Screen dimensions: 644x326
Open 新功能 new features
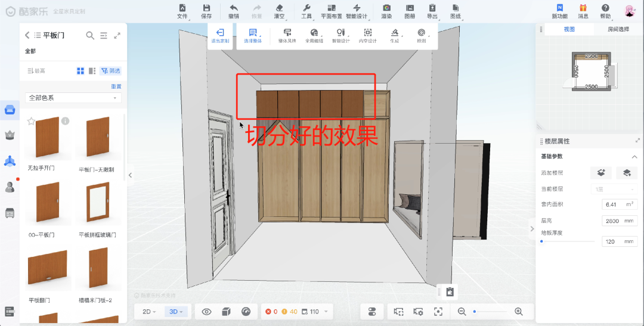559,11
